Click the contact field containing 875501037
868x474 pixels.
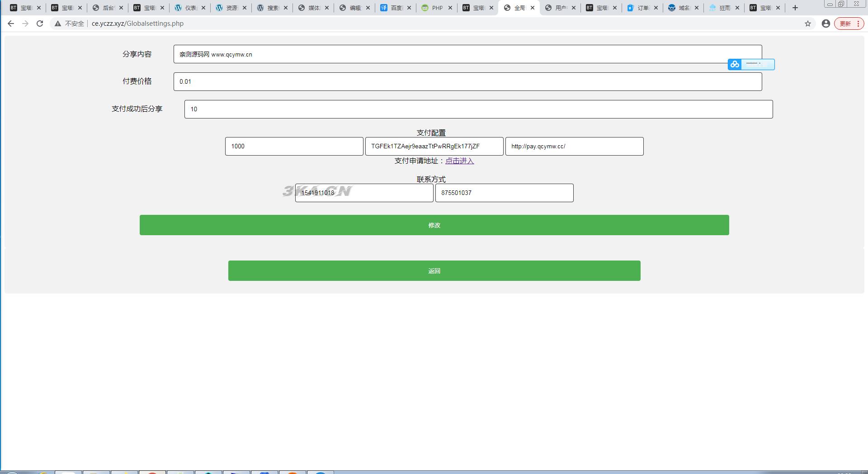[x=504, y=193]
